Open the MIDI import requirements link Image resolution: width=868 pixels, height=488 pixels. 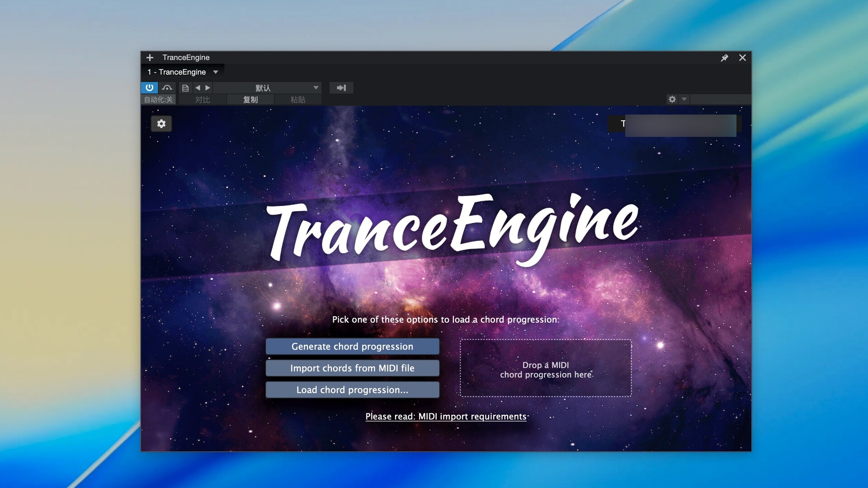(446, 416)
